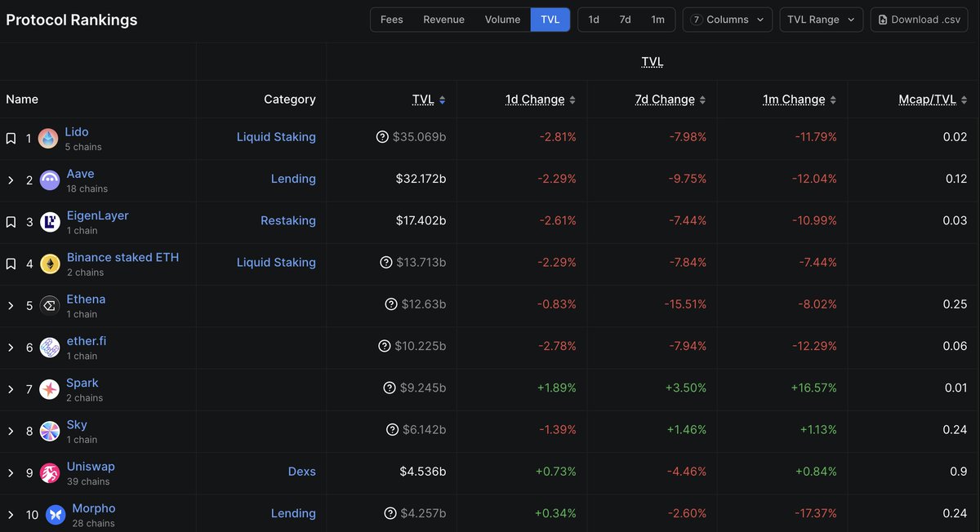
Task: Open the TVL Range dropdown
Action: [822, 20]
